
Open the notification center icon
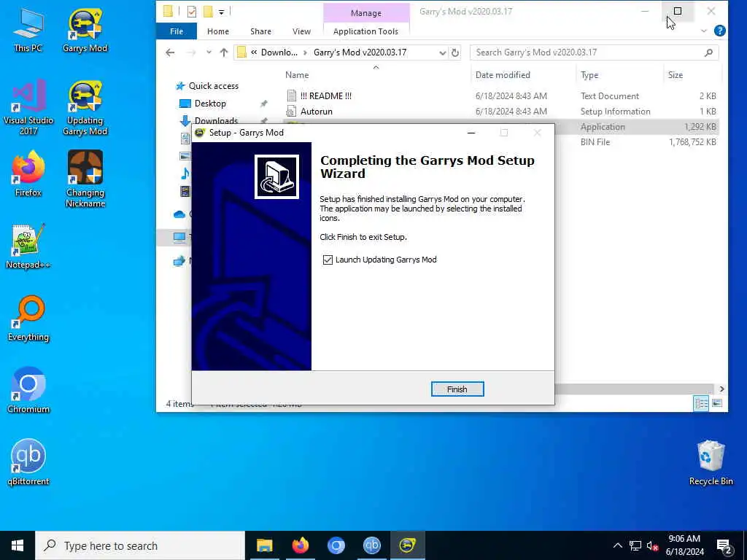coord(724,545)
